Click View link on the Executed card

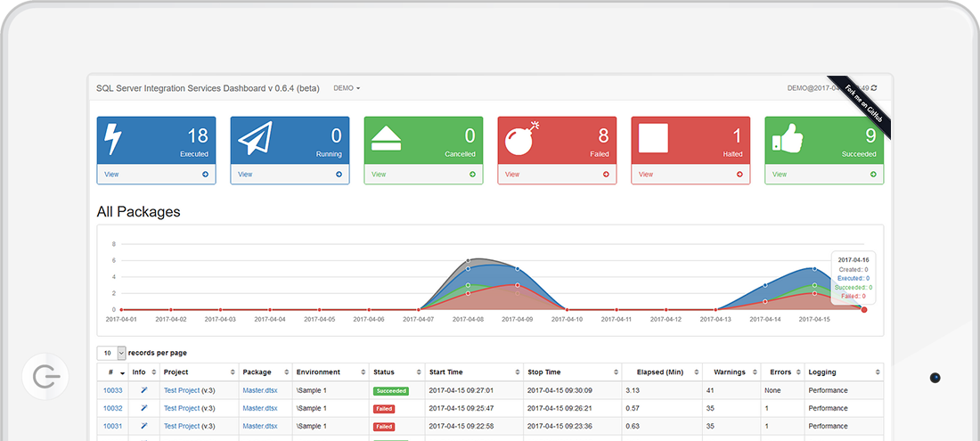(111, 175)
